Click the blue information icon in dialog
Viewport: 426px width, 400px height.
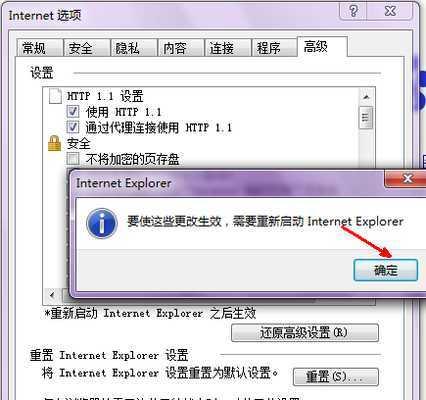102,223
